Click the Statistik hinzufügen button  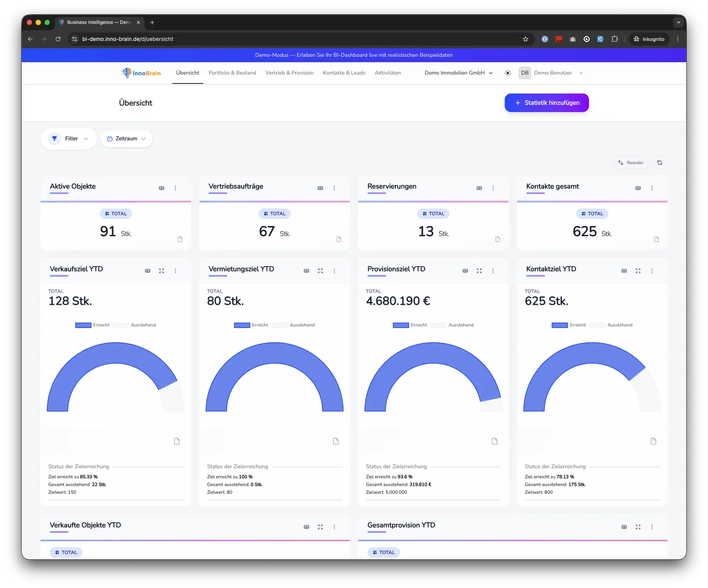point(546,103)
